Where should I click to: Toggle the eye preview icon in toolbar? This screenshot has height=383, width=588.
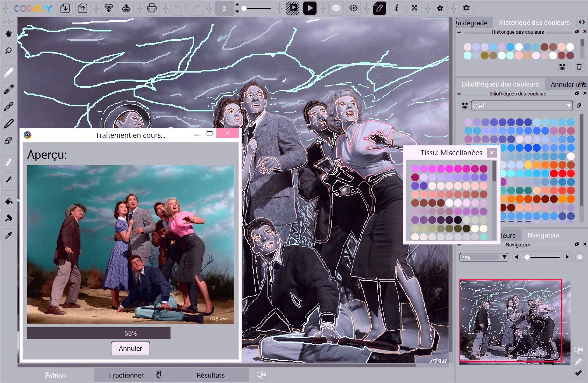(x=336, y=8)
